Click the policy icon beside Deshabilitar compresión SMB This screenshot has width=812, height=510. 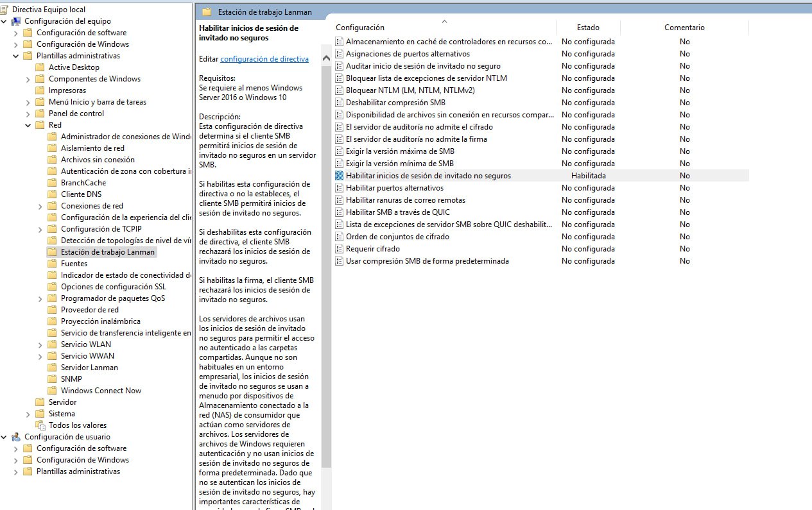click(340, 103)
